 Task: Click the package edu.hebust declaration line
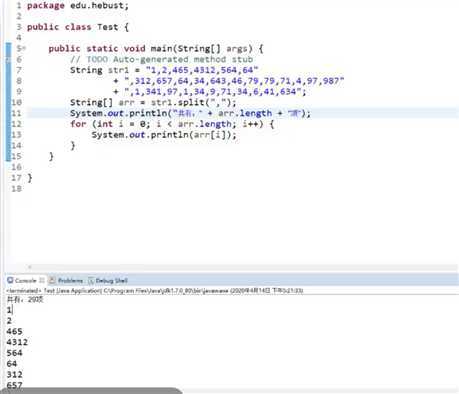pyautogui.click(x=77, y=6)
